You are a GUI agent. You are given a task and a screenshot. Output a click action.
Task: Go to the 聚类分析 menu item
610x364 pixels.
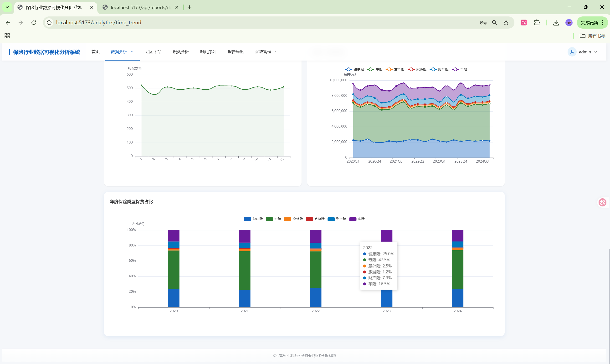click(180, 52)
